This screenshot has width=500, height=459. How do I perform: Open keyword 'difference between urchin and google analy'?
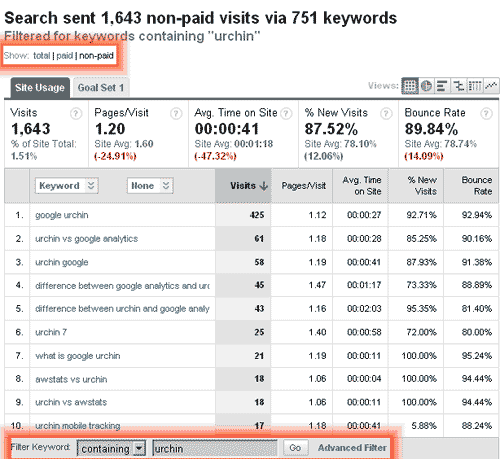click(x=122, y=309)
